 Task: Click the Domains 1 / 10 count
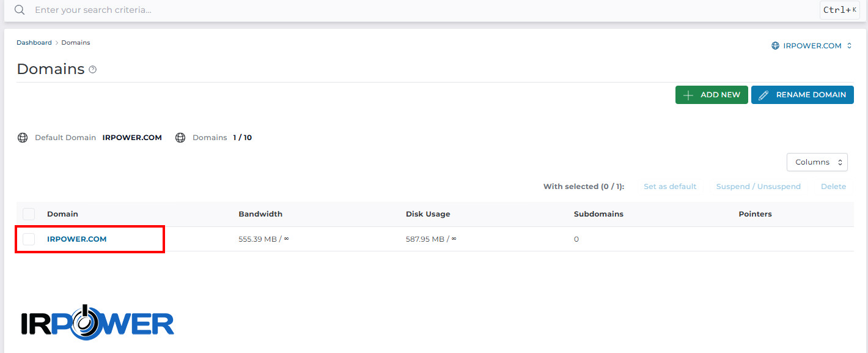pyautogui.click(x=243, y=138)
